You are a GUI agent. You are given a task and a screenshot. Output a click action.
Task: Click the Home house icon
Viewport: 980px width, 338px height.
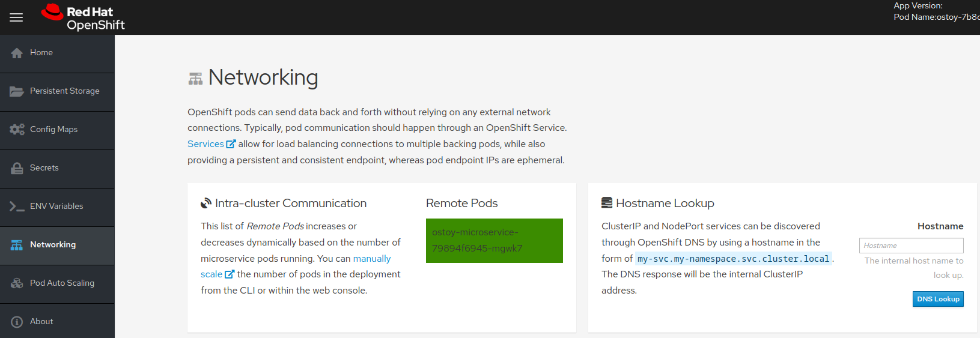[17, 53]
